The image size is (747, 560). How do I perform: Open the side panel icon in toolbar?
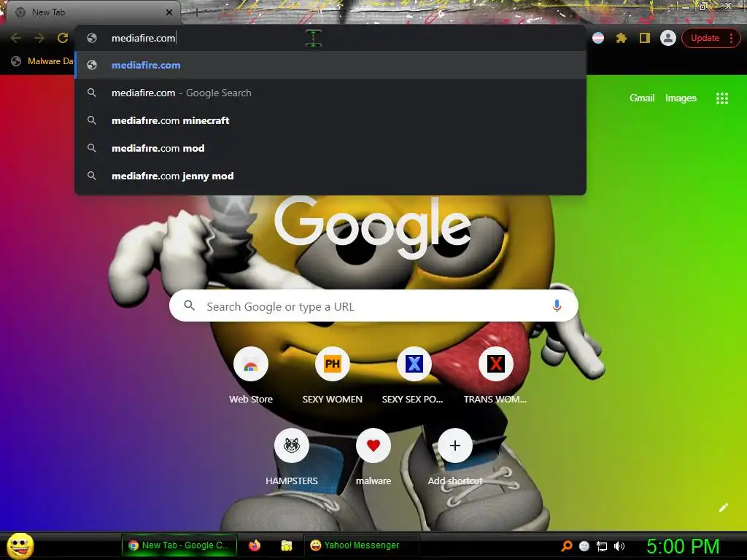click(645, 38)
